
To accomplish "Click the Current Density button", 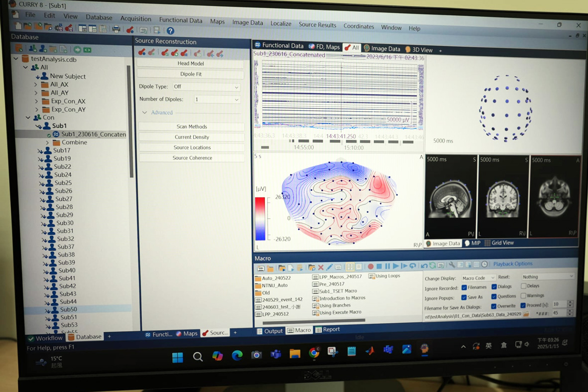I will (x=192, y=137).
